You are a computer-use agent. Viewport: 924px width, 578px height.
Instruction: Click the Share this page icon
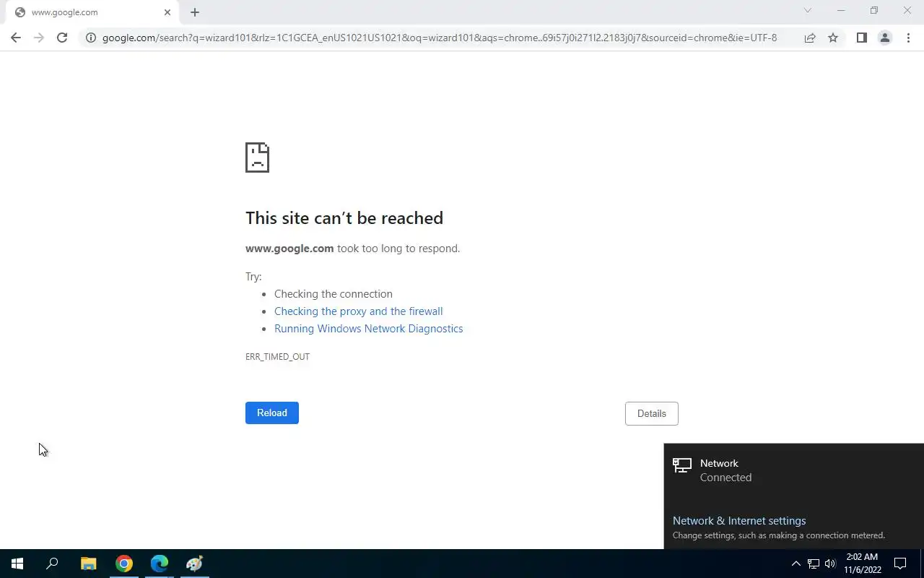[x=810, y=38]
